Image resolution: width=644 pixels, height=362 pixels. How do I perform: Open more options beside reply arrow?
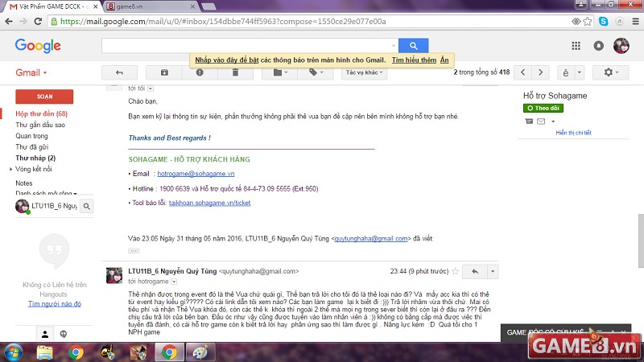tap(493, 271)
